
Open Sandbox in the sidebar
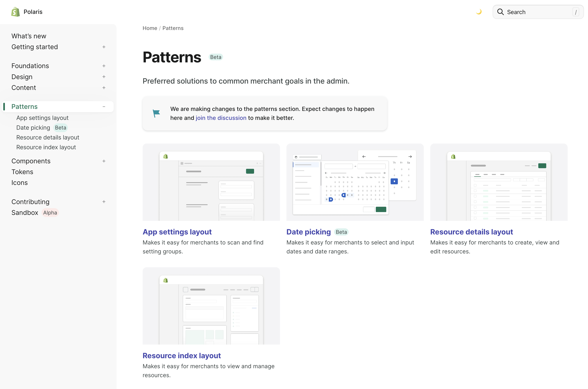[25, 213]
